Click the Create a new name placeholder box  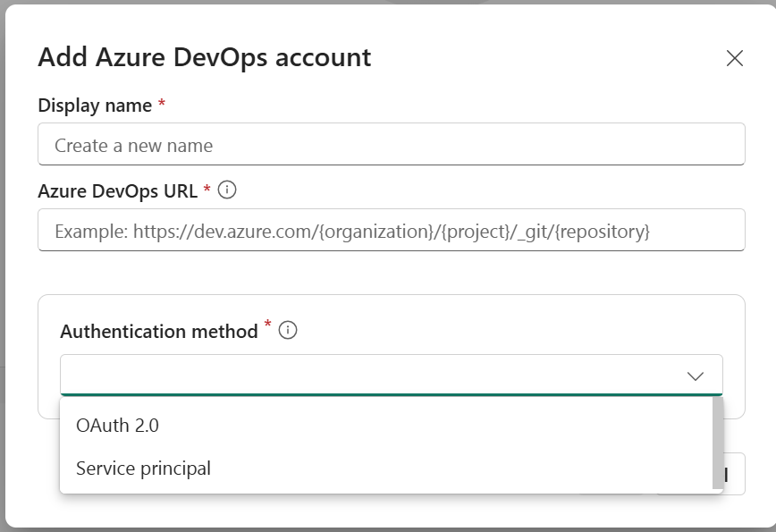coord(391,144)
